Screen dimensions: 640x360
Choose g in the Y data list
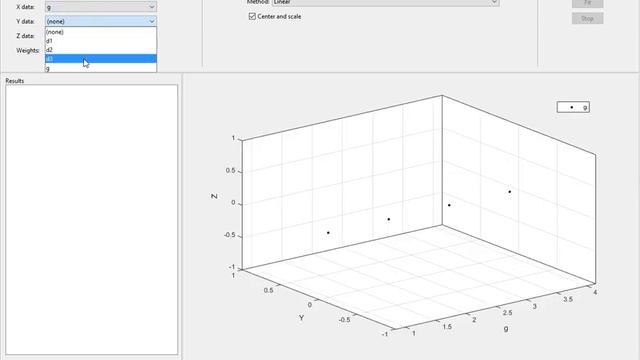[x=101, y=68]
